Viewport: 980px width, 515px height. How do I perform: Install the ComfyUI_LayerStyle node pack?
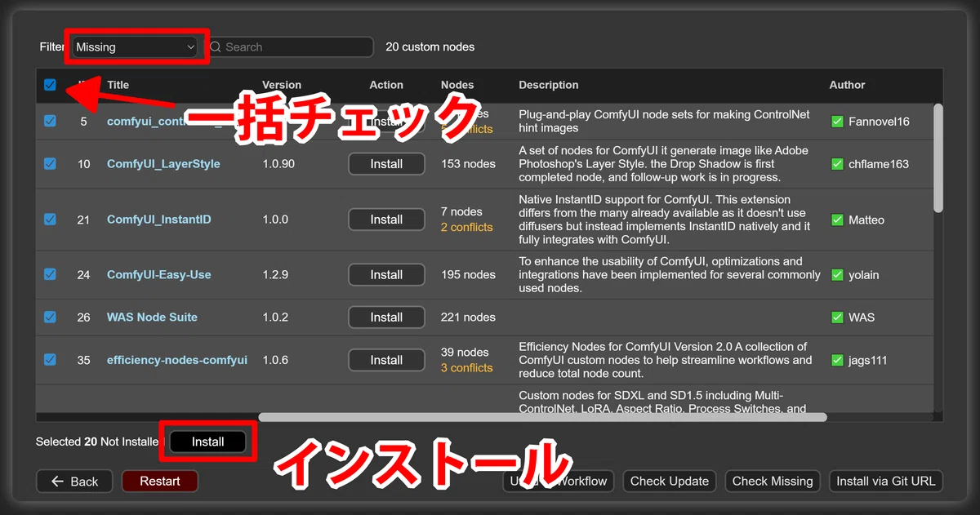click(386, 164)
